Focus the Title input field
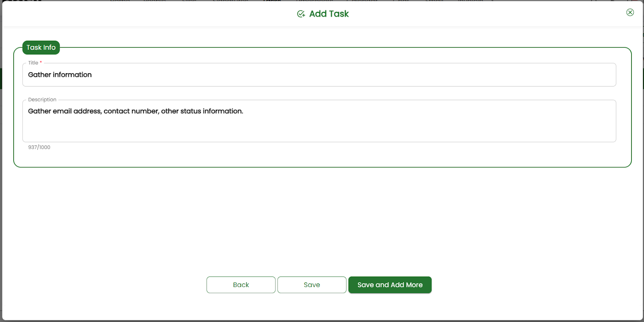This screenshot has width=644, height=322. click(319, 75)
